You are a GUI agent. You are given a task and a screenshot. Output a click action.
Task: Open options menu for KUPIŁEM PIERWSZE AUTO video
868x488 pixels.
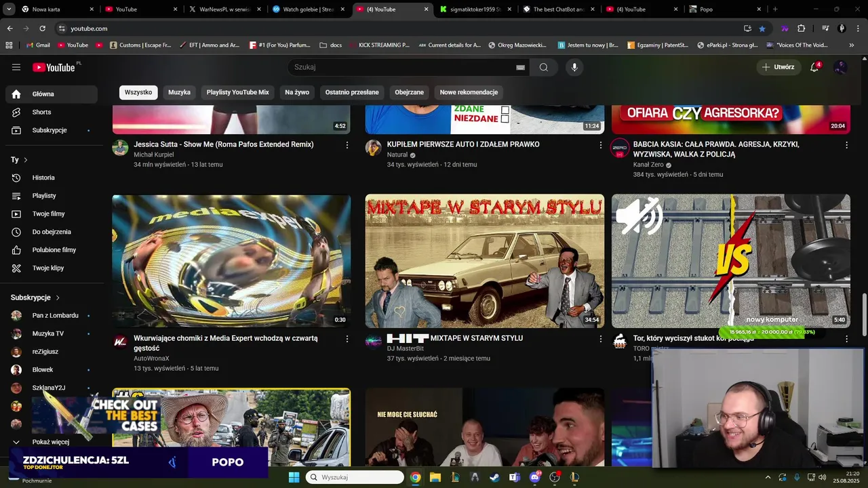(x=600, y=145)
